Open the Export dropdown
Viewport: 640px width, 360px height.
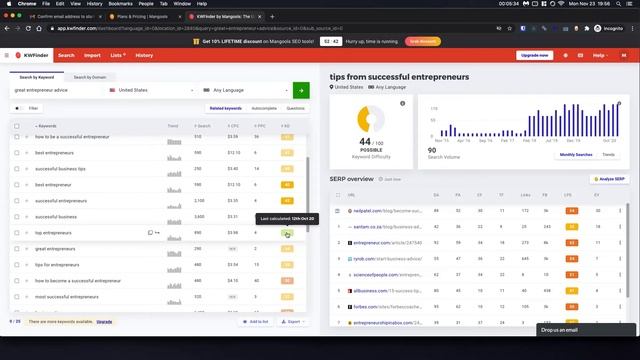click(x=293, y=322)
